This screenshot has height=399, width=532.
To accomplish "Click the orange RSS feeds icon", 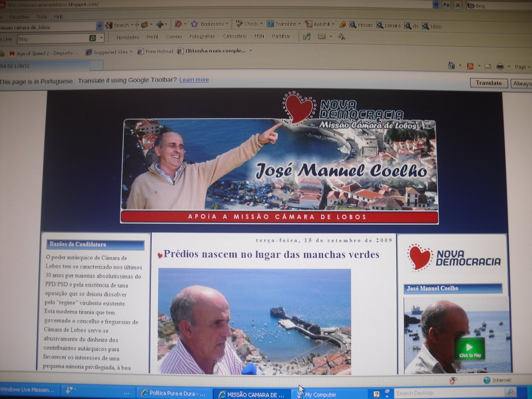I will [470, 66].
